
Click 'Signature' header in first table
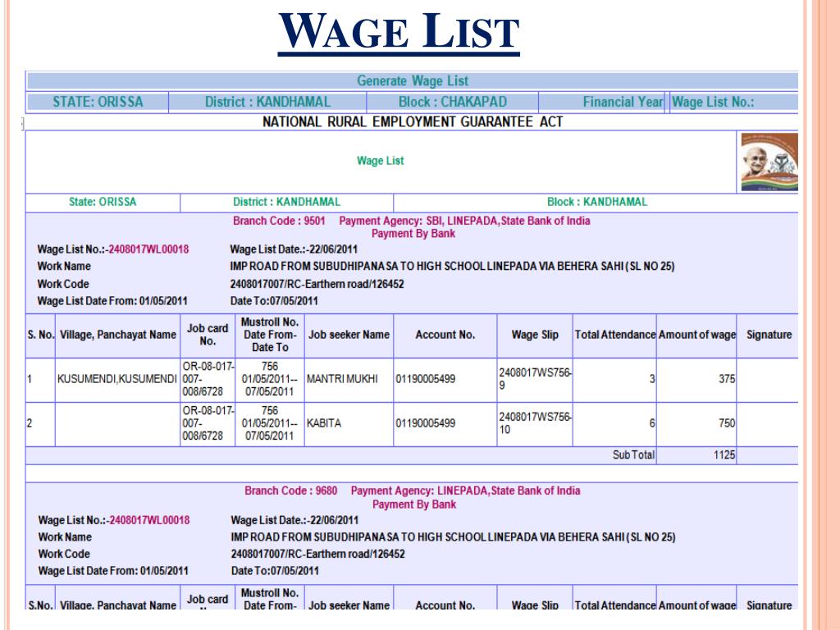[x=769, y=335]
